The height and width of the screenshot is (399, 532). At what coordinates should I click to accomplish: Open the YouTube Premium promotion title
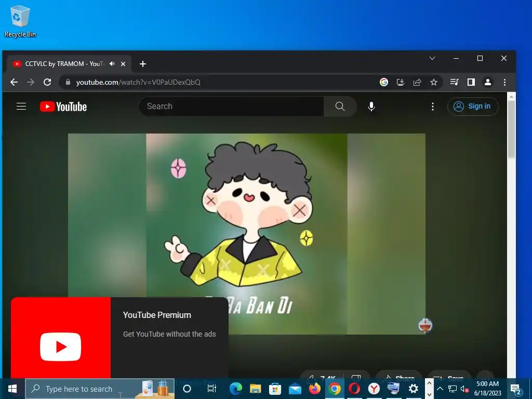click(x=157, y=315)
